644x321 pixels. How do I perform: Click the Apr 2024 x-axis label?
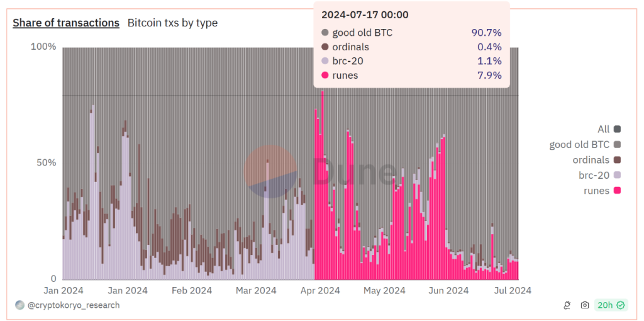click(320, 290)
